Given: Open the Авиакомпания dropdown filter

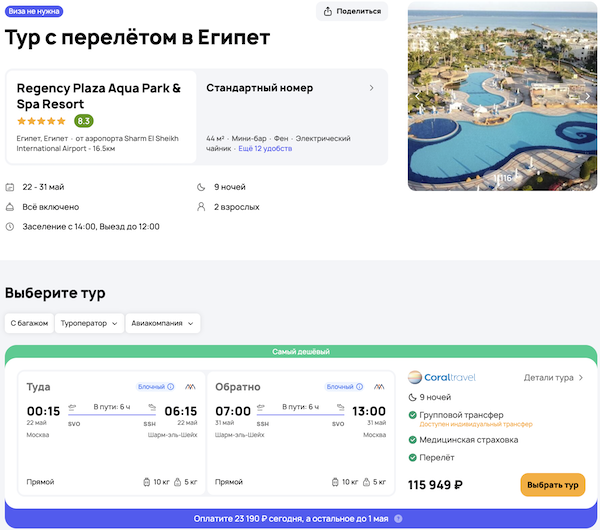Looking at the screenshot, I should coord(163,323).
